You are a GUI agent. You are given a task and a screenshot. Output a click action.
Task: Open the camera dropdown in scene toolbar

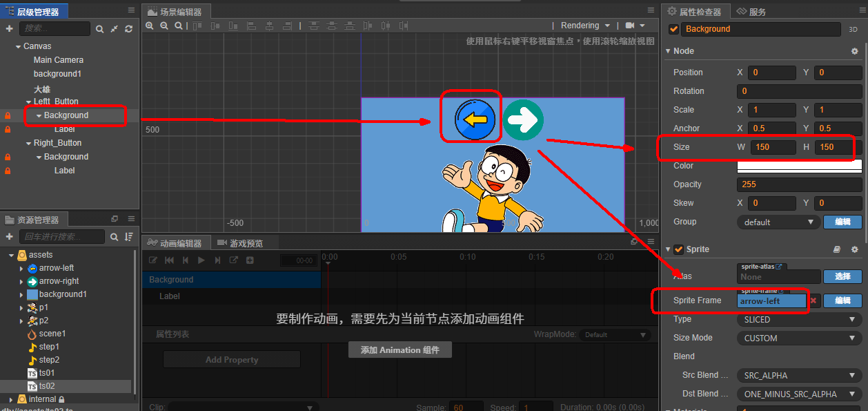(x=635, y=26)
